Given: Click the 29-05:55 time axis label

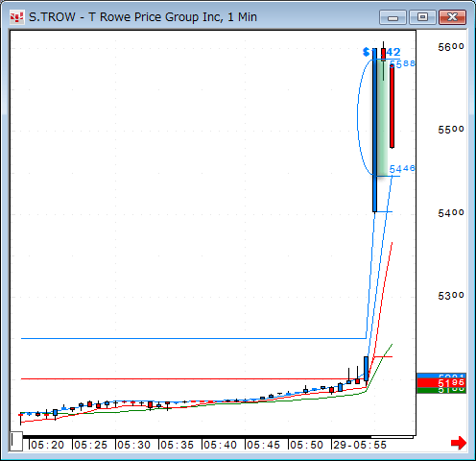Looking at the screenshot, I should tap(360, 445).
